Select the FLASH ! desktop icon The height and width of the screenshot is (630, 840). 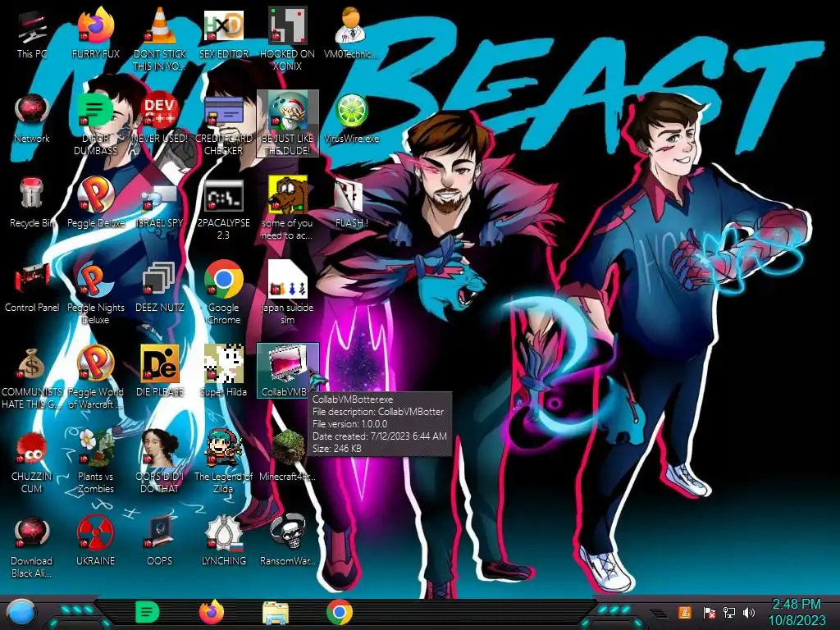click(351, 203)
